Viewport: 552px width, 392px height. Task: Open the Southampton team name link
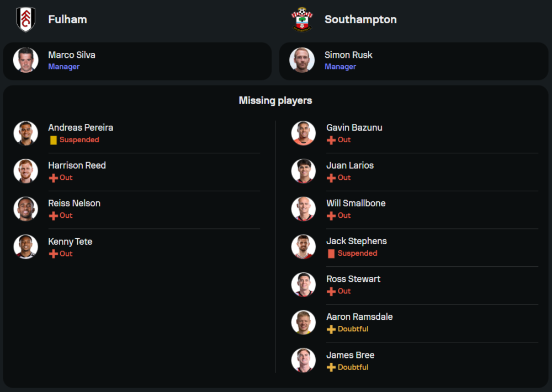pos(360,19)
